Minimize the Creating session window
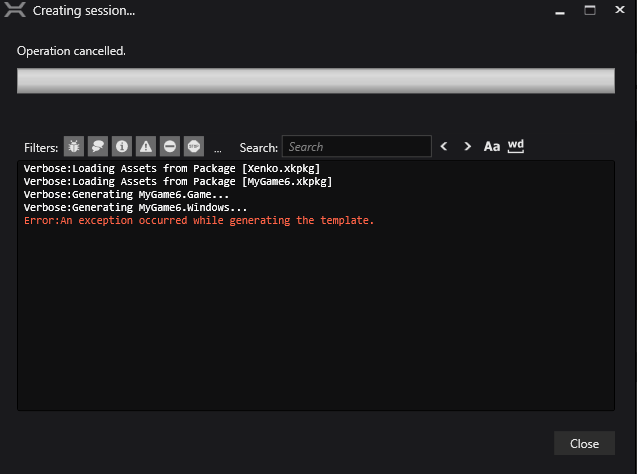 pos(560,12)
